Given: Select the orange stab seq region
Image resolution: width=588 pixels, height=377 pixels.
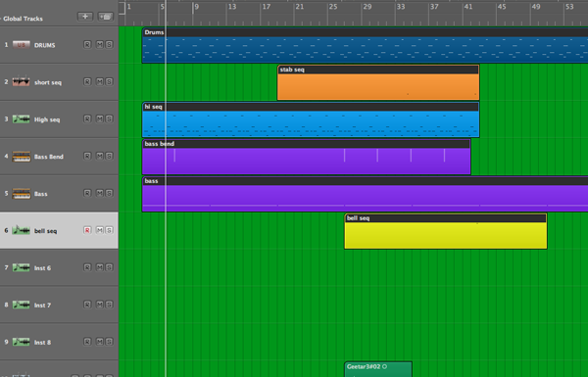Looking at the screenshot, I should coord(378,82).
